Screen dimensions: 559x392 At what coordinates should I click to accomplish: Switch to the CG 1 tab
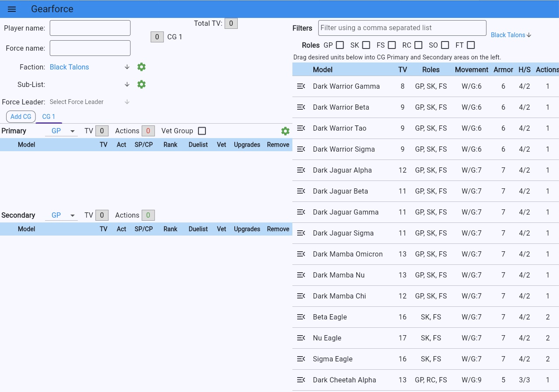pos(49,117)
